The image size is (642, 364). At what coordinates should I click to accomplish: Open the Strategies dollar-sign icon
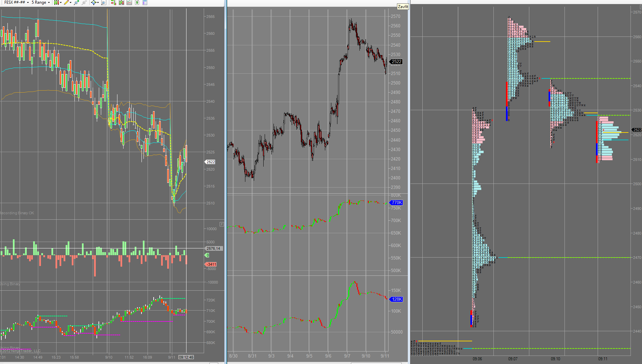click(x=137, y=2)
